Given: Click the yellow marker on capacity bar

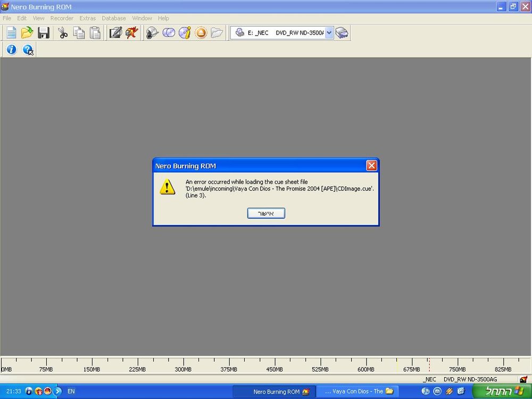Looking at the screenshot, I should point(397,365).
